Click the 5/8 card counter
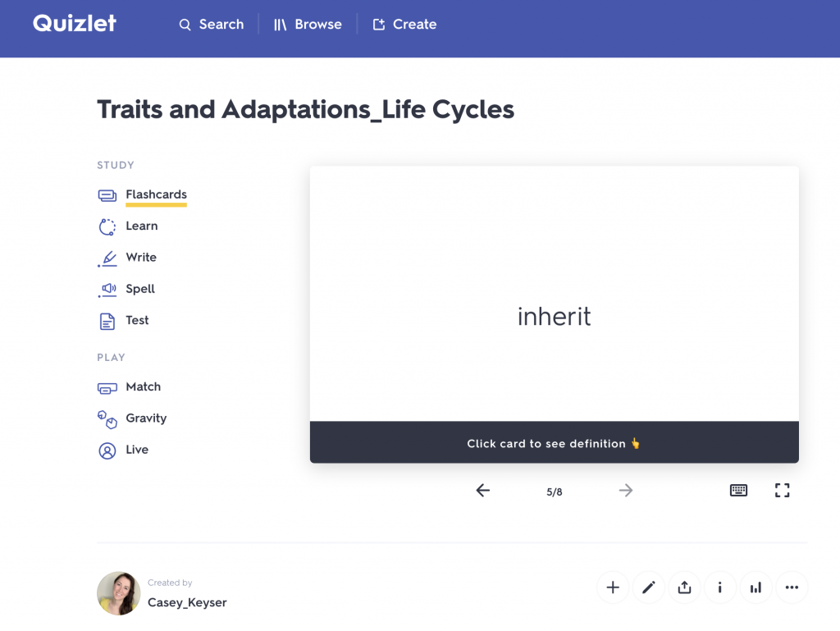The height and width of the screenshot is (631, 840). 555,492
